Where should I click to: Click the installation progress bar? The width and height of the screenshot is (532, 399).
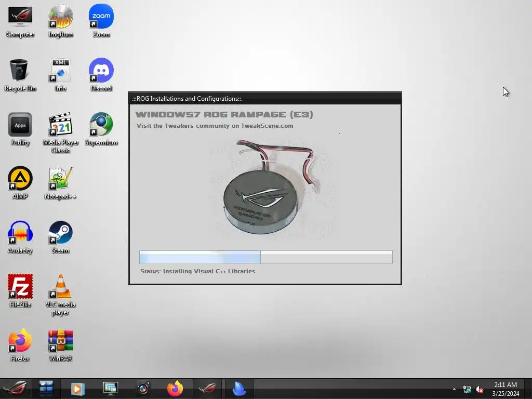tap(266, 257)
